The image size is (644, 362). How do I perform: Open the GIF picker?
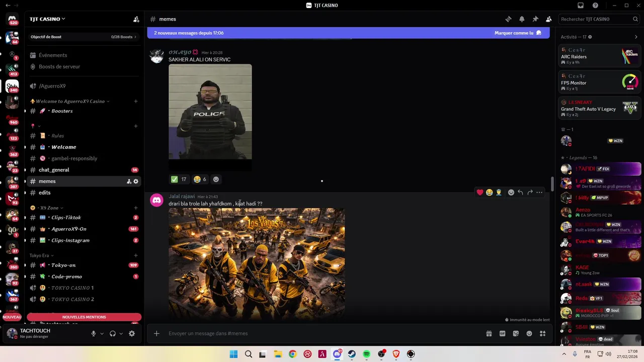click(502, 333)
